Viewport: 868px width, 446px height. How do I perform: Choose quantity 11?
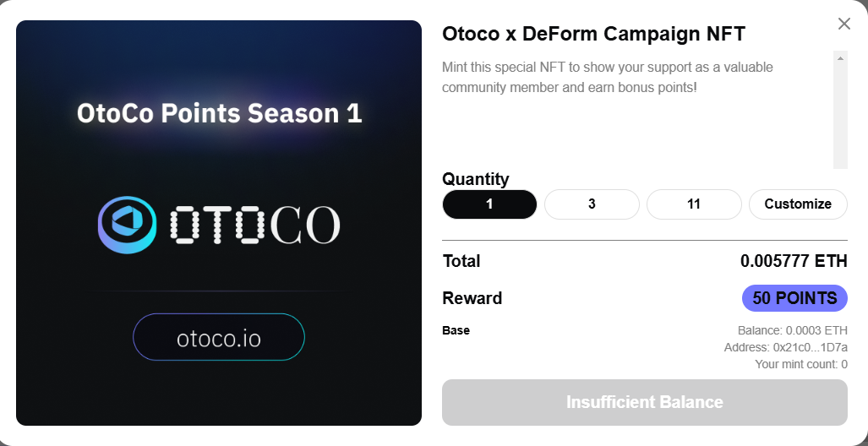click(694, 204)
